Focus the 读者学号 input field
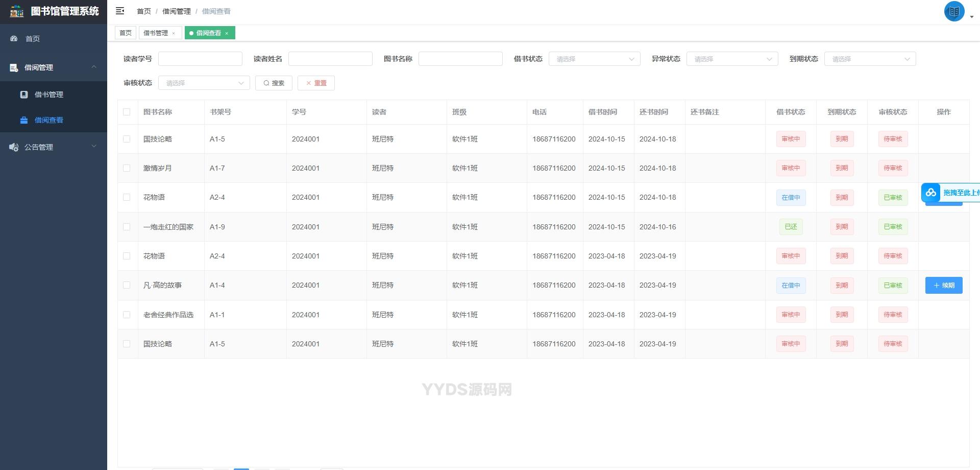 [x=200, y=59]
